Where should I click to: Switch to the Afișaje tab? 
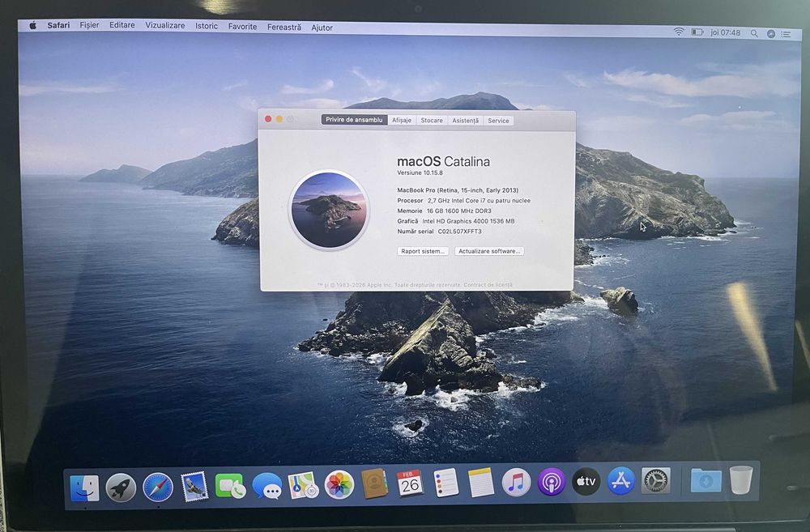pyautogui.click(x=402, y=121)
